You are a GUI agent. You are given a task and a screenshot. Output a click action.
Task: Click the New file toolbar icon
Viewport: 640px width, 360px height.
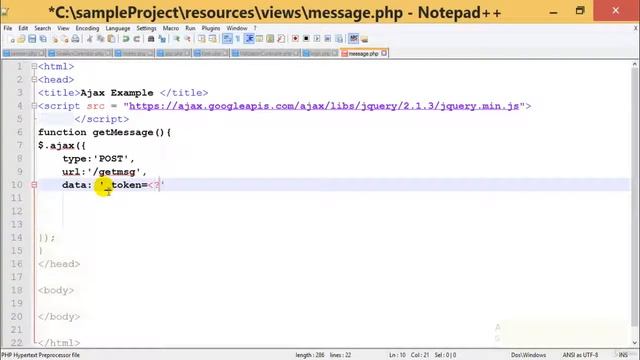coord(12,39)
